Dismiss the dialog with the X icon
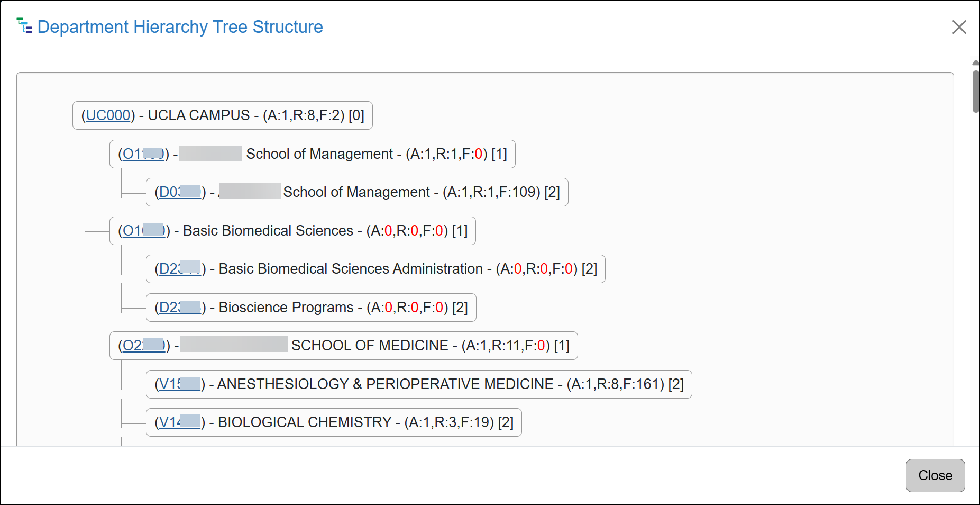The width and height of the screenshot is (980, 505). (x=959, y=27)
